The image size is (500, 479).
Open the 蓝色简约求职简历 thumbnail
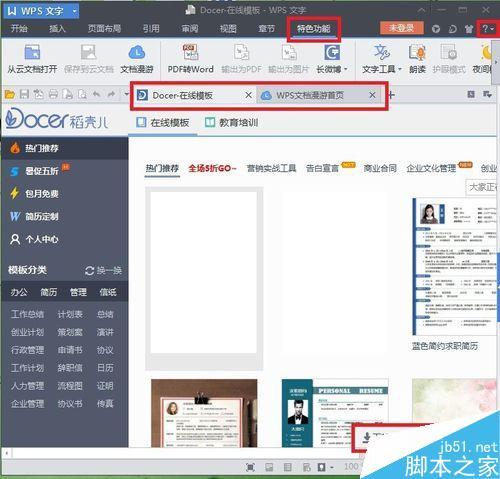click(x=455, y=266)
